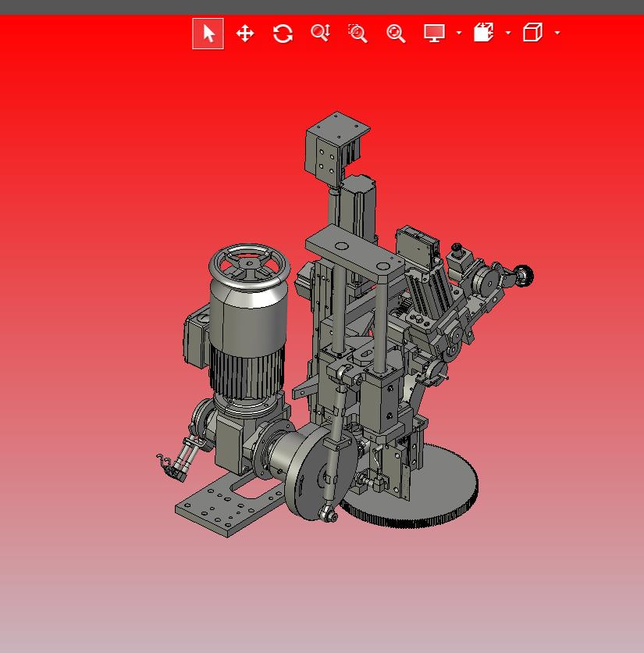The image size is (644, 653).
Task: Open the display mode monitor icon
Action: 434,33
